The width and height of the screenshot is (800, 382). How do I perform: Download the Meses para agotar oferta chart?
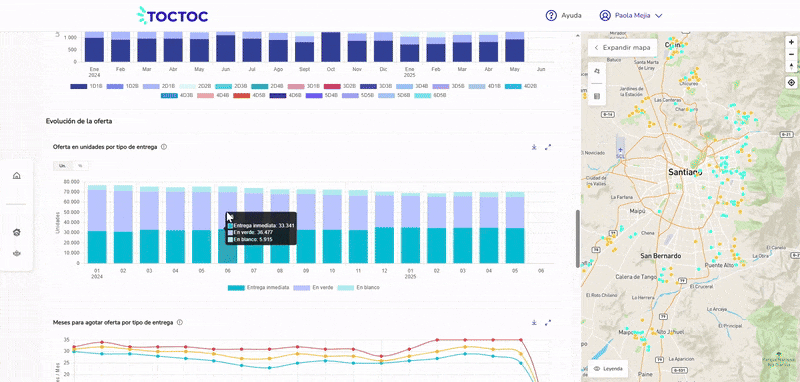click(534, 322)
